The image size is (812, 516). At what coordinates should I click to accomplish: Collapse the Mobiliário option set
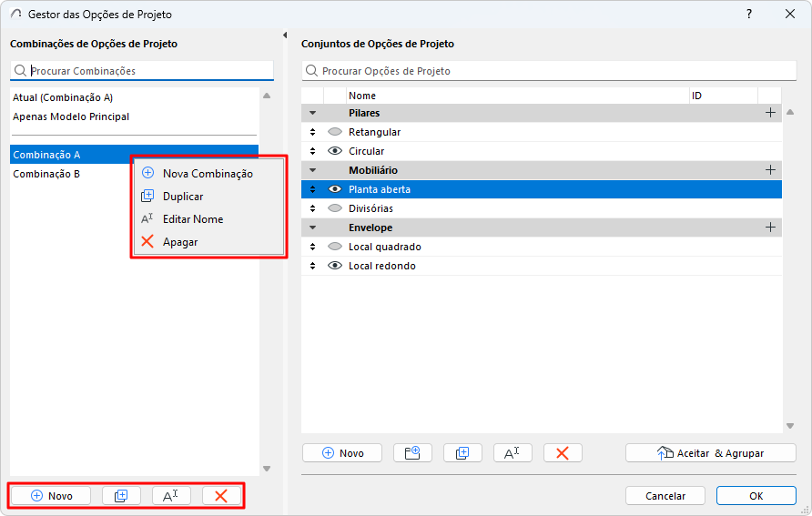coord(313,170)
